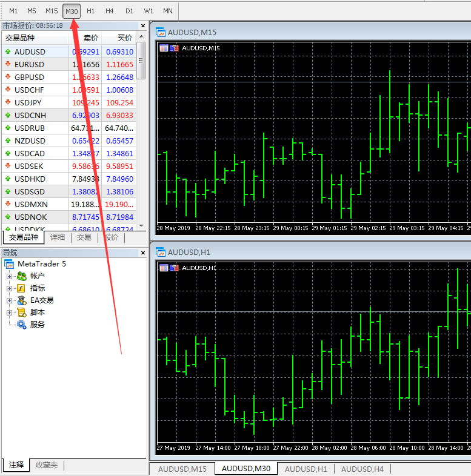Switch chart to M5 timeframe
471x476 pixels.
(32, 12)
